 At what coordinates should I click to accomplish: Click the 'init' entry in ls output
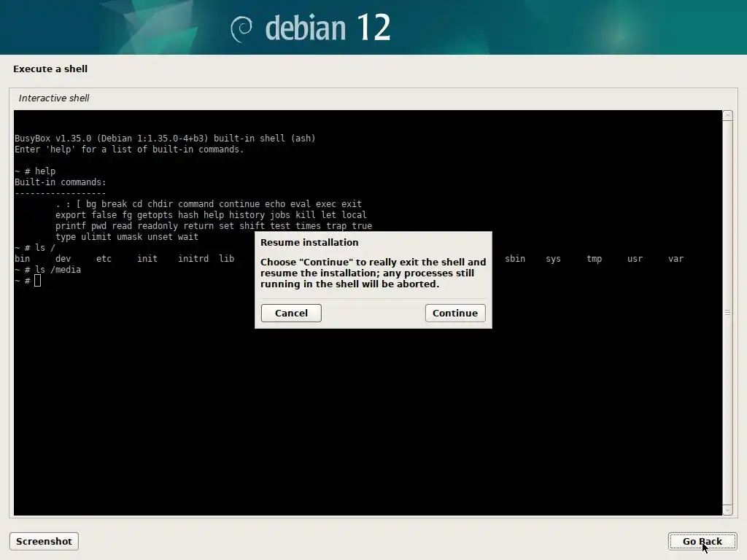coord(147,259)
